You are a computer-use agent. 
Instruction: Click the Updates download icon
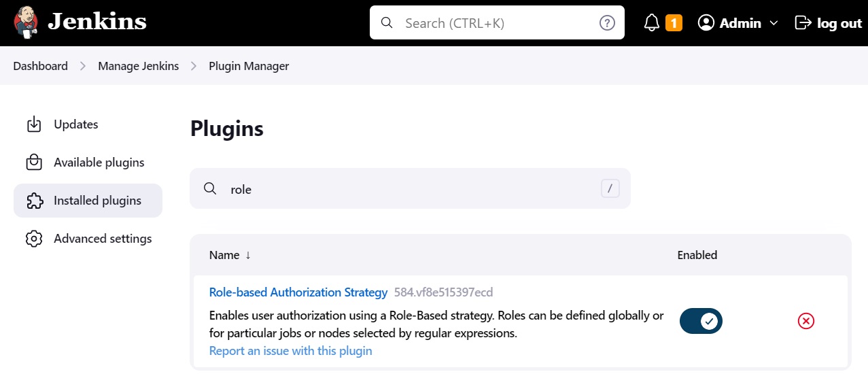[x=33, y=124]
